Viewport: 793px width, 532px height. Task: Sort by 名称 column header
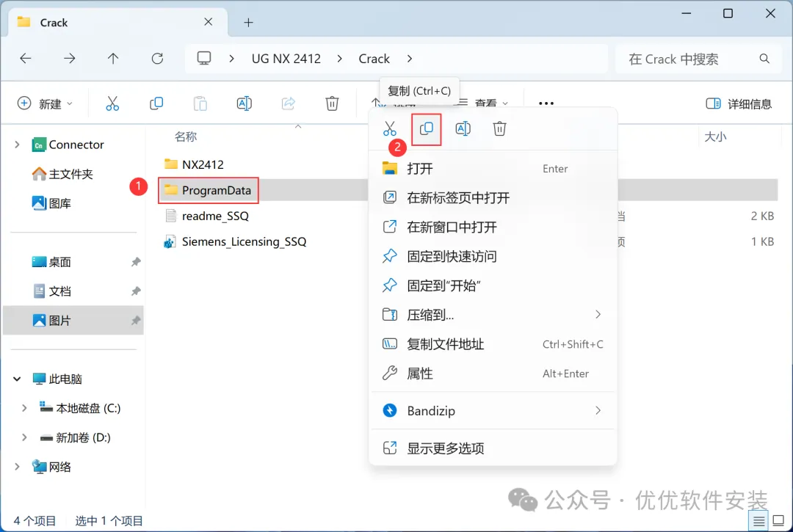point(186,137)
